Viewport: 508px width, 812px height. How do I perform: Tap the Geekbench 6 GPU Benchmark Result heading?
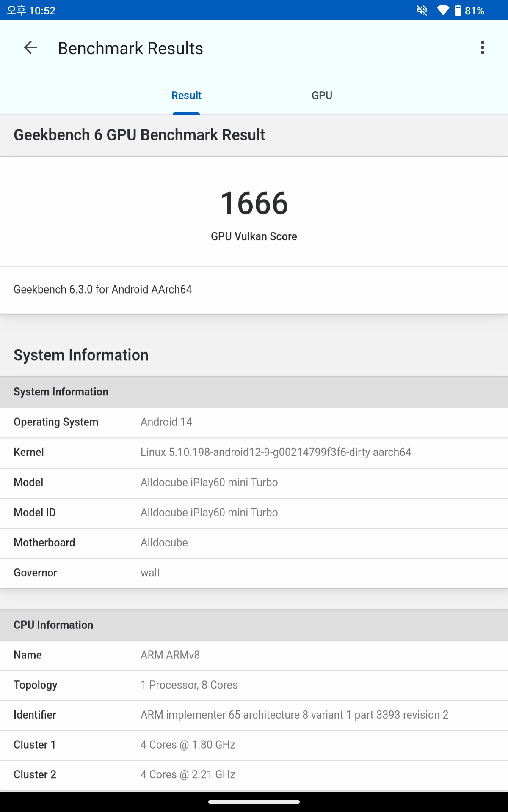[139, 135]
